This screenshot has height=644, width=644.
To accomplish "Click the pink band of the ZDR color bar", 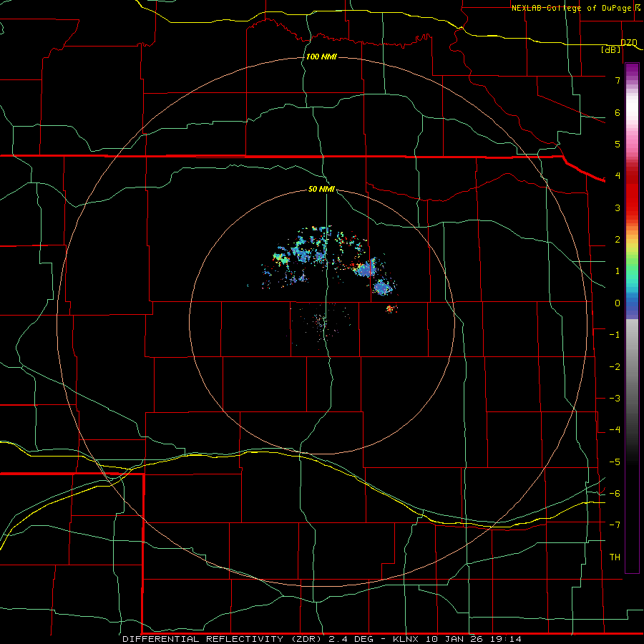I will pos(632,140).
